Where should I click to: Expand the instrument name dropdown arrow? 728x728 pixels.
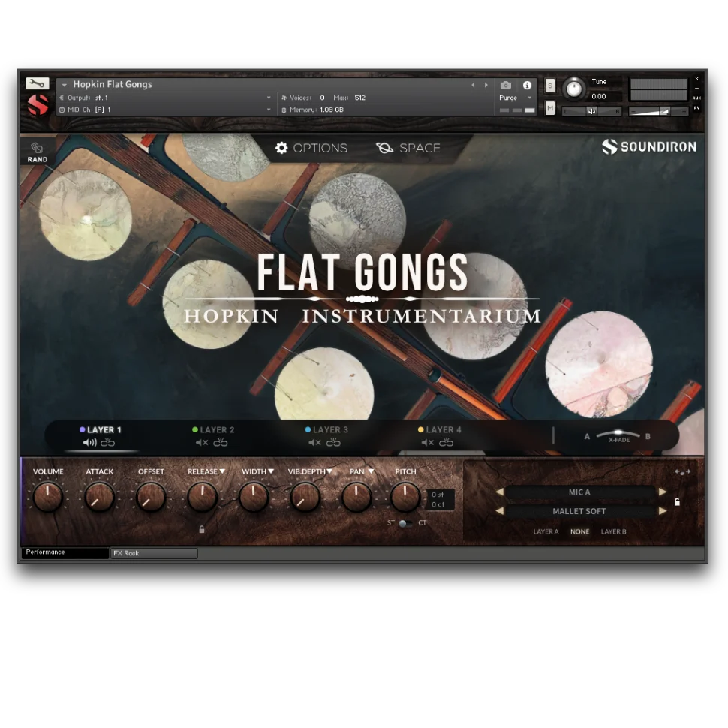point(64,85)
